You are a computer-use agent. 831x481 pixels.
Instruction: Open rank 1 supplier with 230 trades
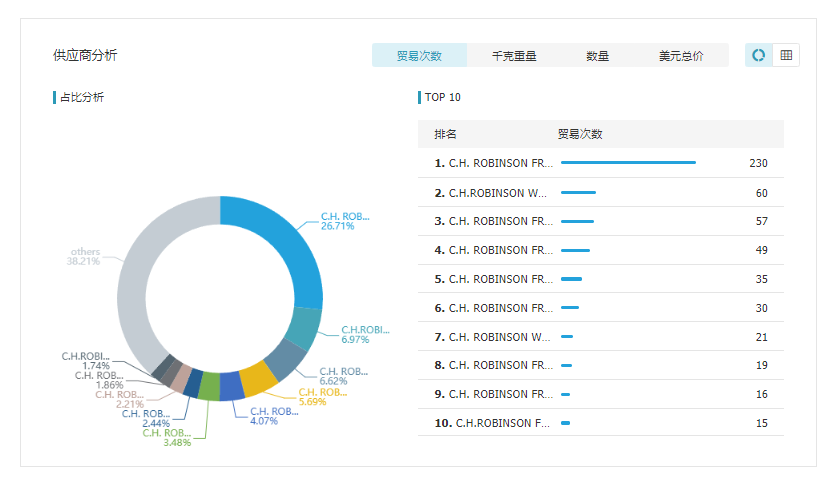point(494,163)
